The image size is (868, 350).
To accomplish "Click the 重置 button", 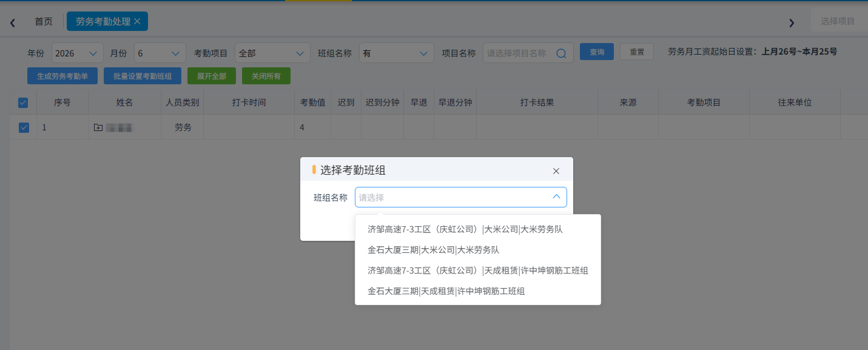I will pos(636,52).
